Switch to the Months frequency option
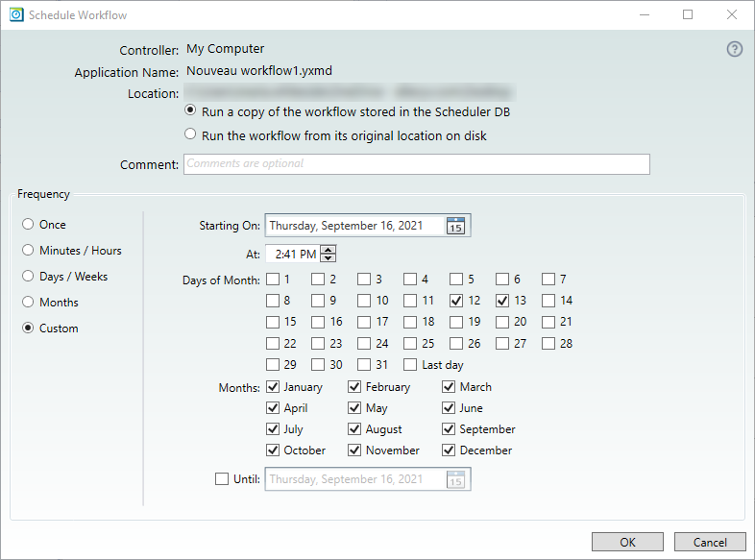The width and height of the screenshot is (755, 560). (x=28, y=303)
